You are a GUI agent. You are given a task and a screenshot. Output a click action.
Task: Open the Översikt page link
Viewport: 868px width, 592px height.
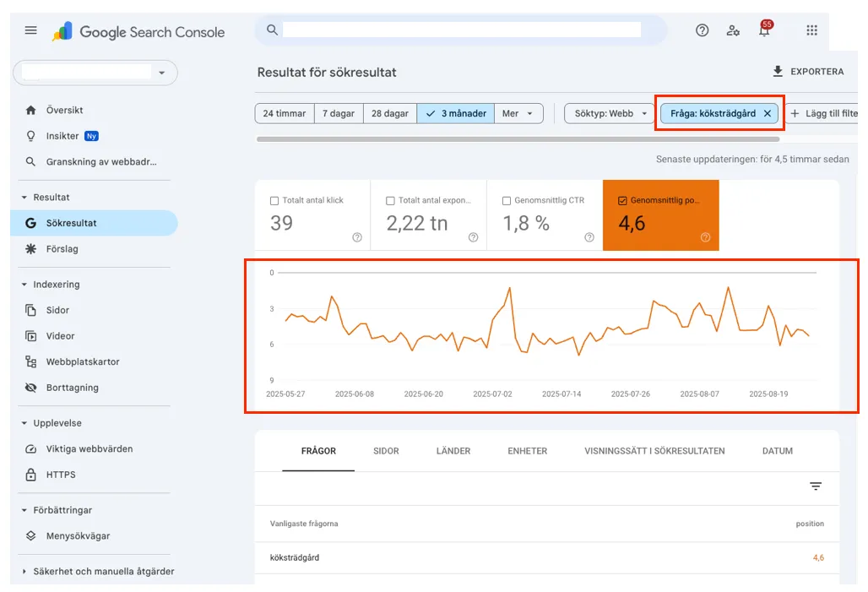pyautogui.click(x=65, y=110)
